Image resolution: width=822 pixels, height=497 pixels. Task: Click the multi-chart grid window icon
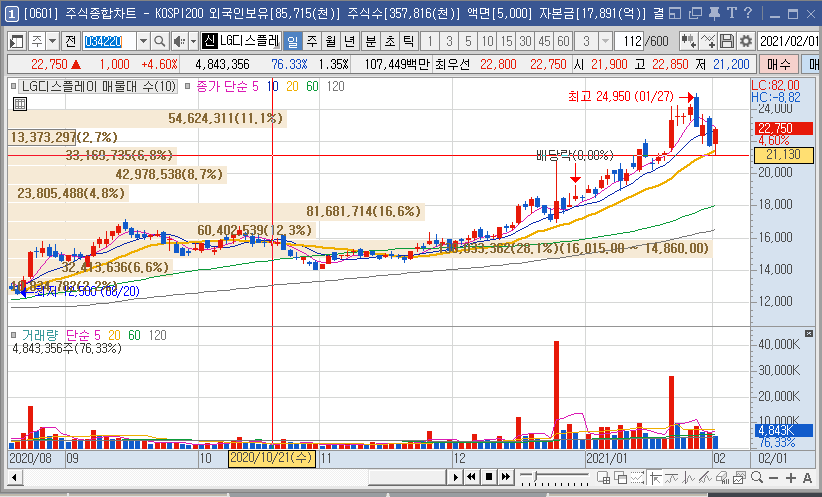(603, 477)
